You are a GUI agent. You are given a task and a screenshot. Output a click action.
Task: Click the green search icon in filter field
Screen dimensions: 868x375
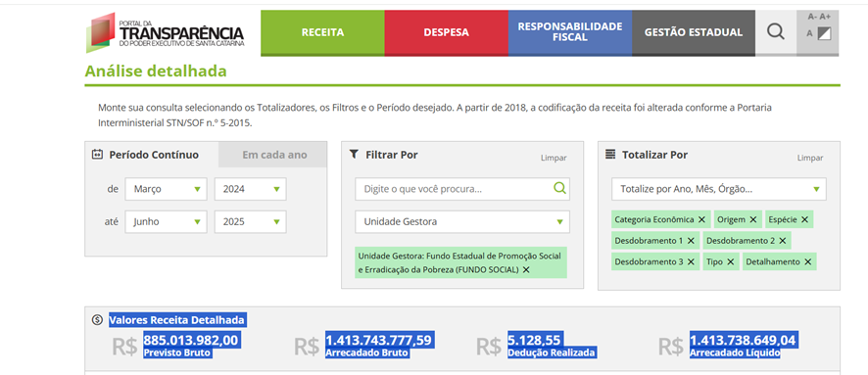click(559, 189)
